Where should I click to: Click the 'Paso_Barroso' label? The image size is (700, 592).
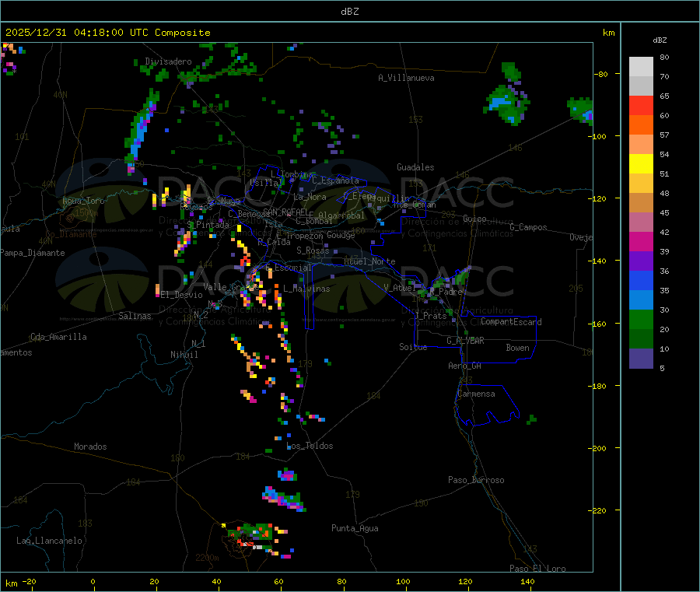tap(476, 480)
